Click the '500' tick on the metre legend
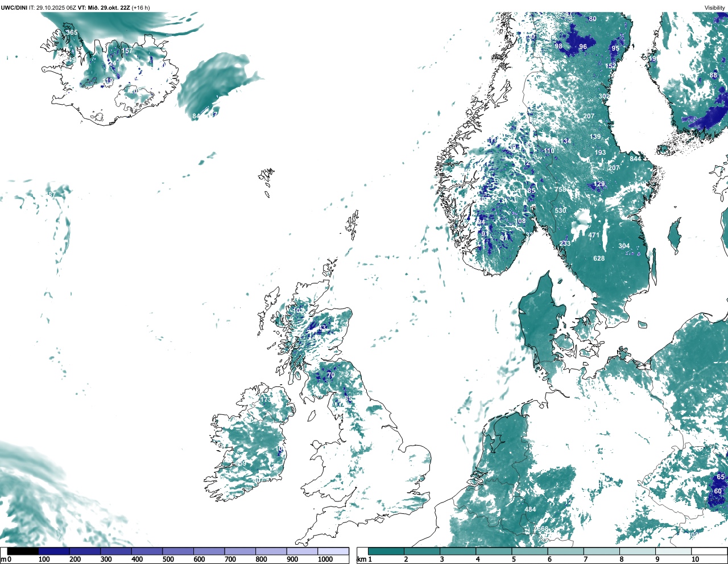 click(x=168, y=559)
